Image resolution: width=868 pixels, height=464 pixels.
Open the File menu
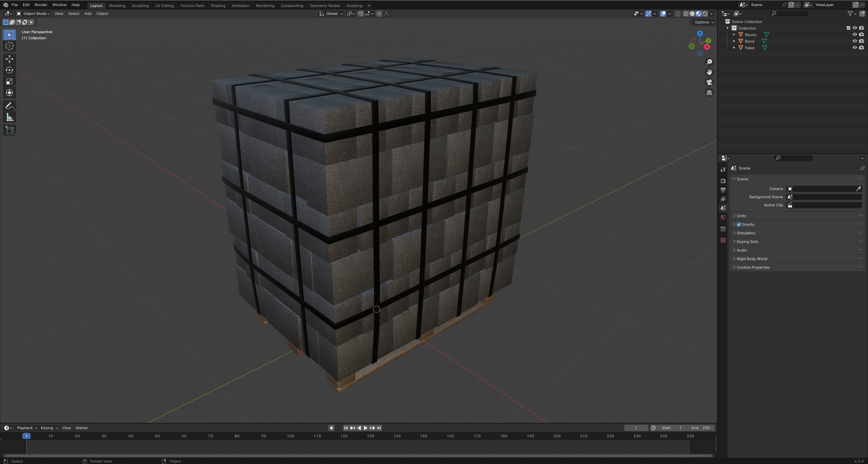click(14, 5)
